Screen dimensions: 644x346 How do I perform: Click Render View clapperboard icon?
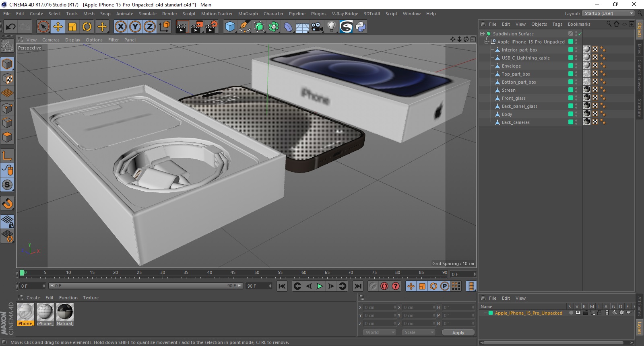(x=182, y=27)
